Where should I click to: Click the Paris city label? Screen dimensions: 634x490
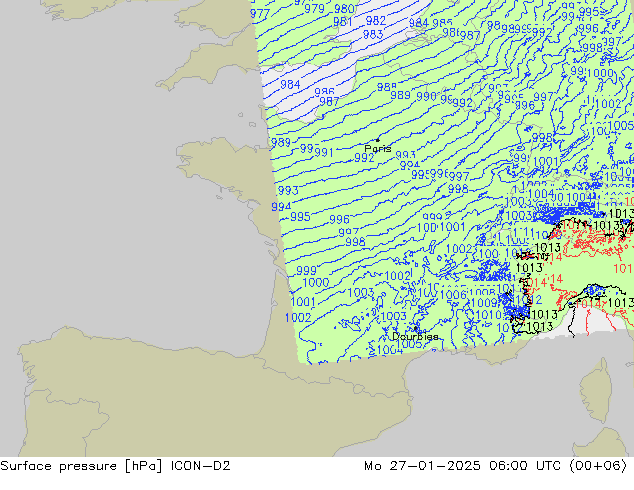(378, 149)
